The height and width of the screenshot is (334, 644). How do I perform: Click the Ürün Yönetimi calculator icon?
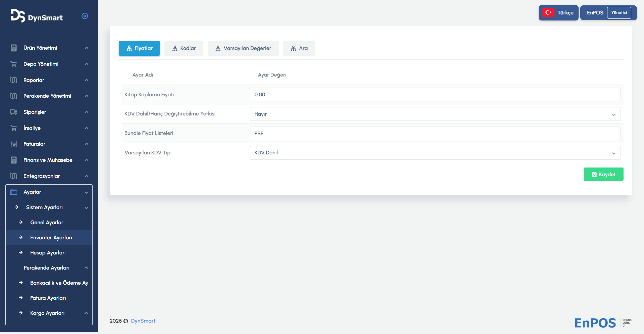[x=14, y=48]
